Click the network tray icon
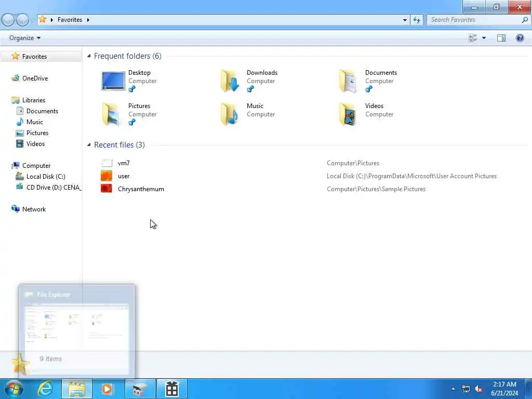The image size is (532, 399). coord(466,389)
